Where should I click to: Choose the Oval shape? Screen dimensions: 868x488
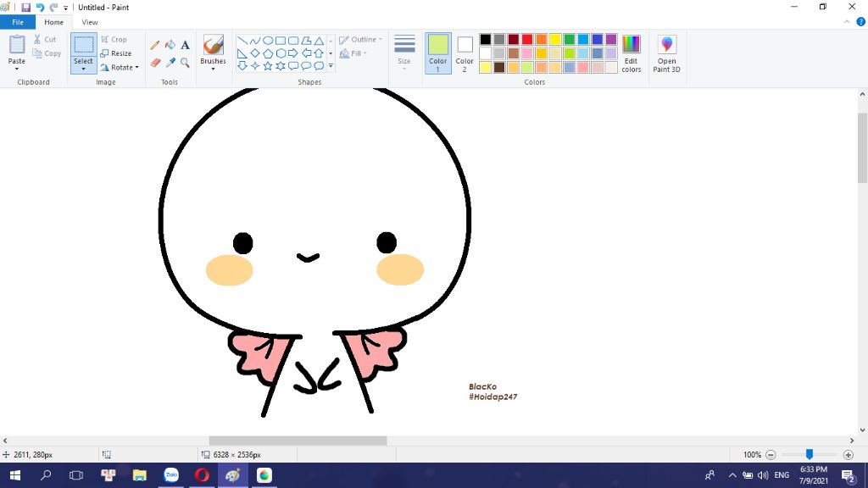point(267,41)
